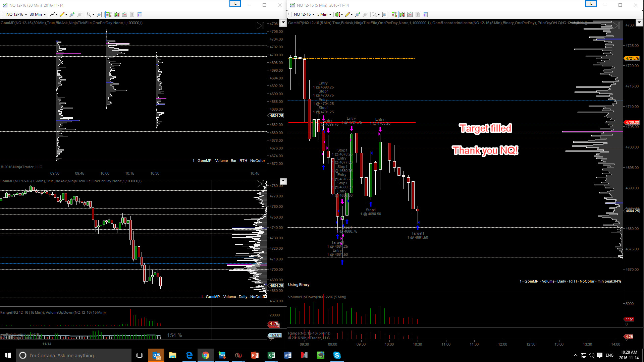Open the 30 Min interval dropdown
Viewport: 644px width, 362px height.
(x=38, y=14)
